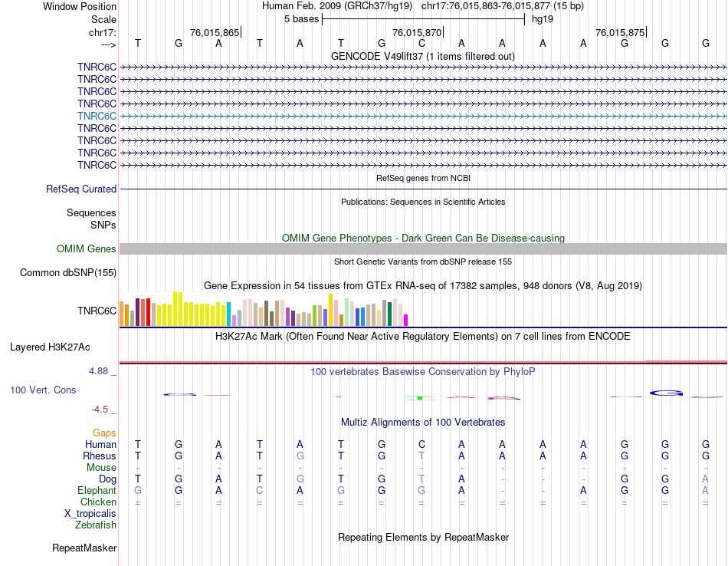Click the -4.5 lower scale value
Screen dimensions: 728x566
pos(100,410)
